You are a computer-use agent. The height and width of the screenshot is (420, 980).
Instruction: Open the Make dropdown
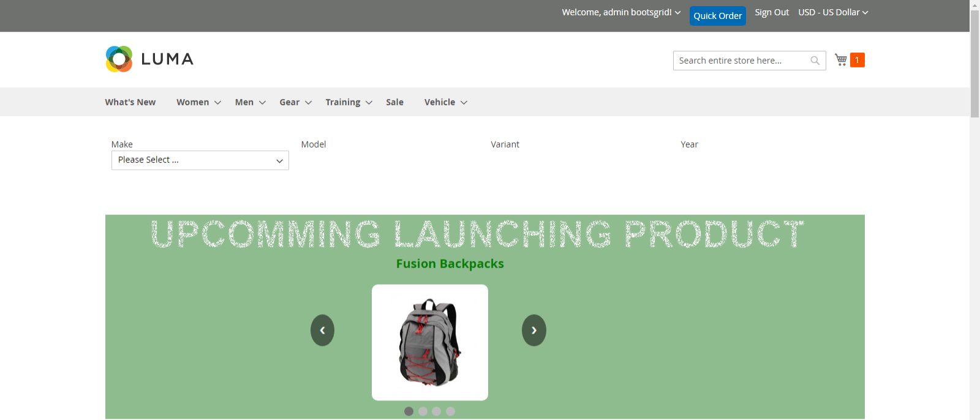point(200,160)
